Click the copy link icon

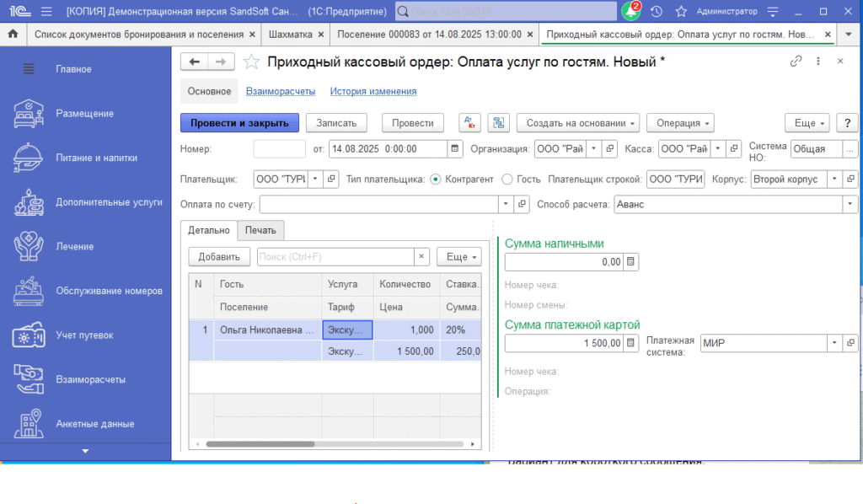point(796,62)
